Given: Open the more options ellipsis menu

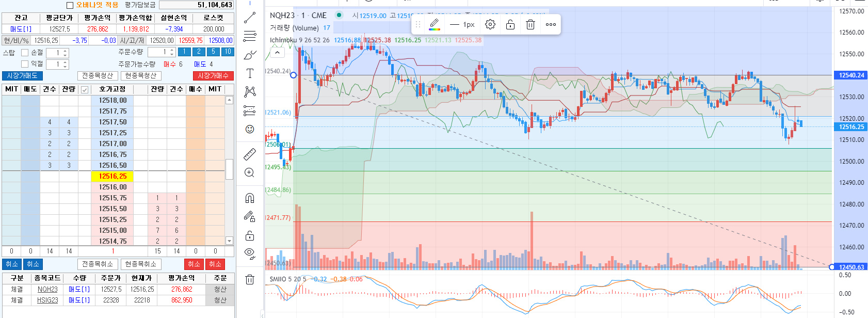Looking at the screenshot, I should click(x=551, y=24).
